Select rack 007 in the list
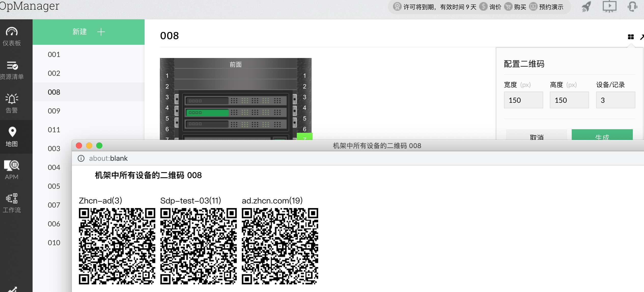Image resolution: width=644 pixels, height=292 pixels. pos(54,205)
